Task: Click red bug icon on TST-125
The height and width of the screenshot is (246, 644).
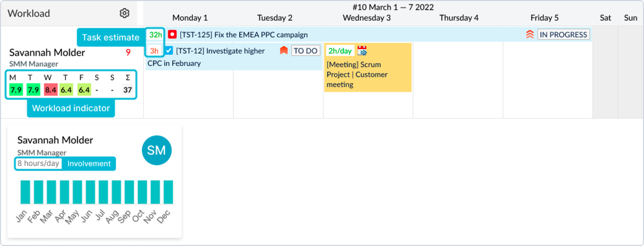Action: (172, 35)
